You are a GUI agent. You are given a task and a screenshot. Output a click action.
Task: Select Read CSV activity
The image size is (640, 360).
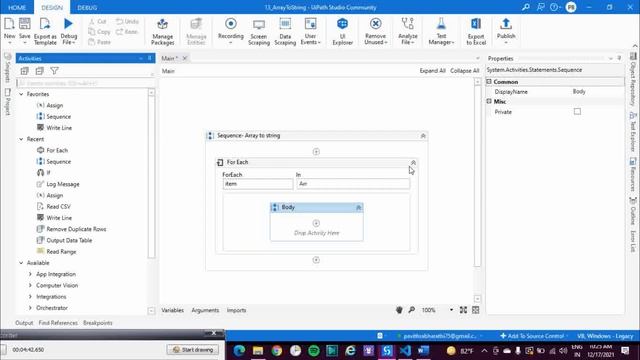(x=58, y=207)
